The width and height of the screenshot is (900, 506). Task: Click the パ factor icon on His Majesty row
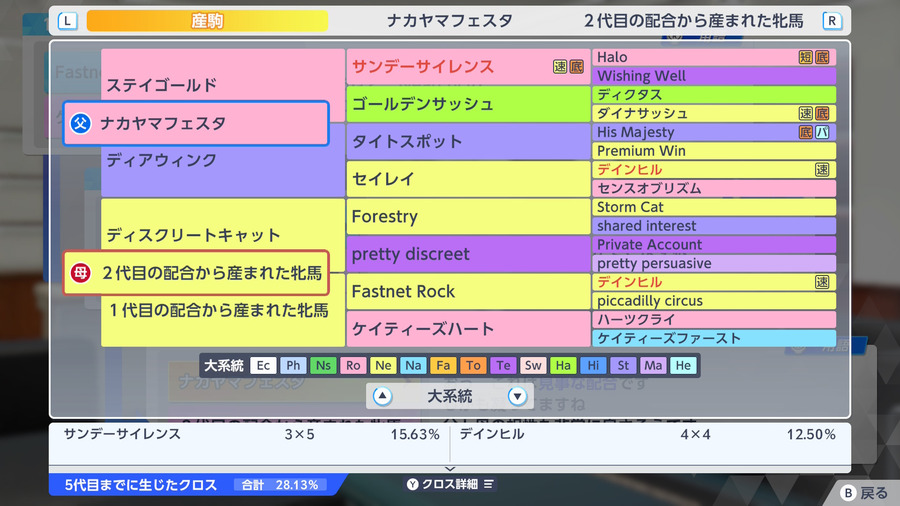coord(823,132)
